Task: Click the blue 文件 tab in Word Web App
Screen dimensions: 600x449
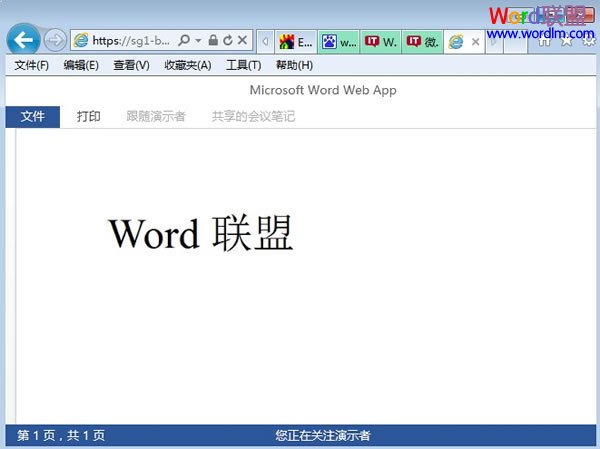Action: tap(33, 117)
